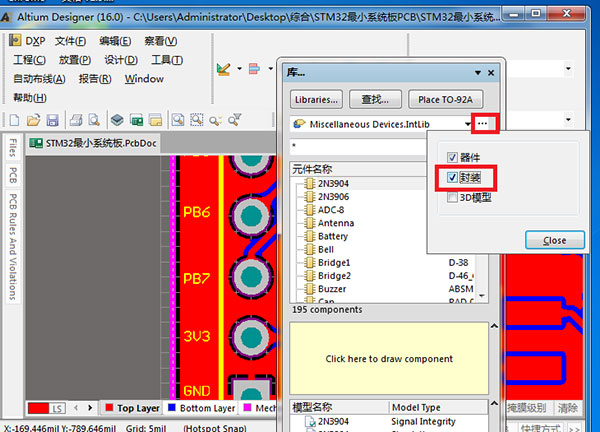Open the 帮助(H) menu
This screenshot has width=600, height=432.
coord(30,98)
